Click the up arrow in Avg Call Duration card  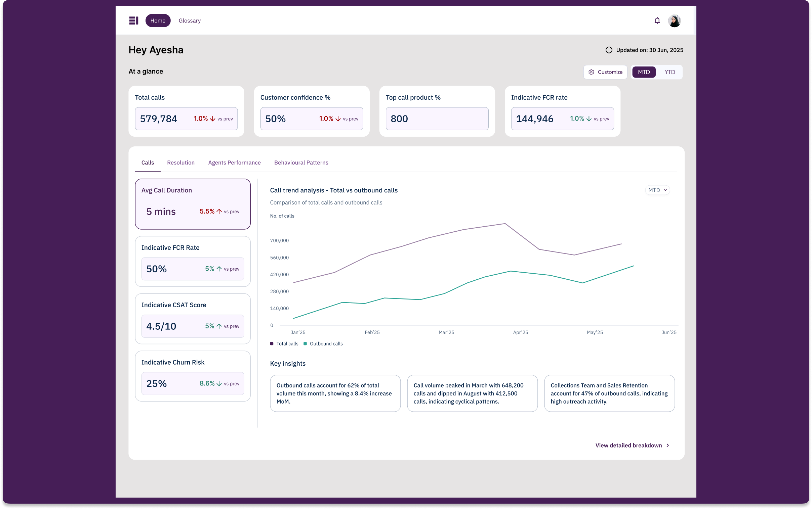pos(219,212)
